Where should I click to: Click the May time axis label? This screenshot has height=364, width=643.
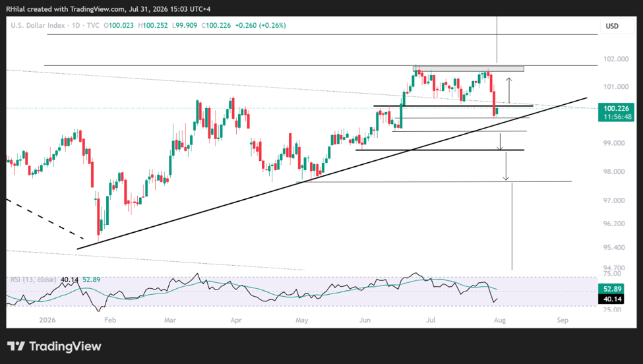pos(302,320)
